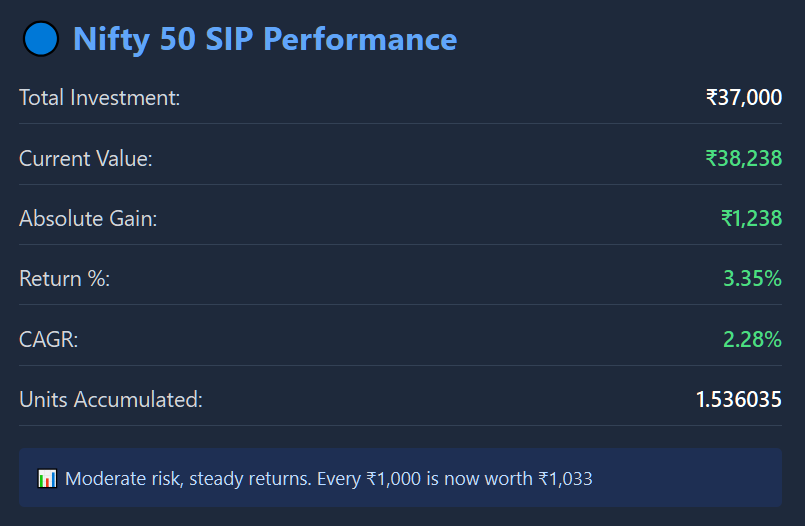Click the bar chart emoji in the note
Screen dimensions: 805x526
pyautogui.click(x=47, y=479)
